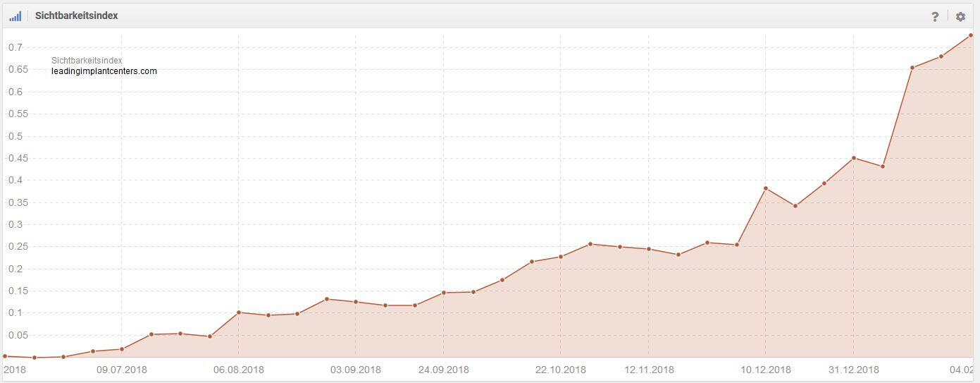Screen dimensions: 980x383
Task: Click the 09.07.2018 axis date label
Action: click(122, 370)
